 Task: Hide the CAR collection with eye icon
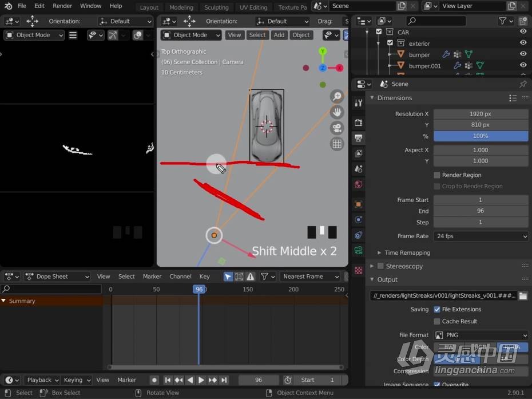[523, 31]
